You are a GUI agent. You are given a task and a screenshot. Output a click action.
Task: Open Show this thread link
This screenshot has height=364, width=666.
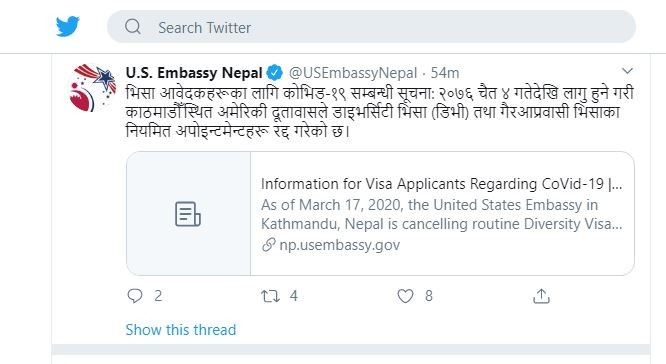click(x=181, y=330)
